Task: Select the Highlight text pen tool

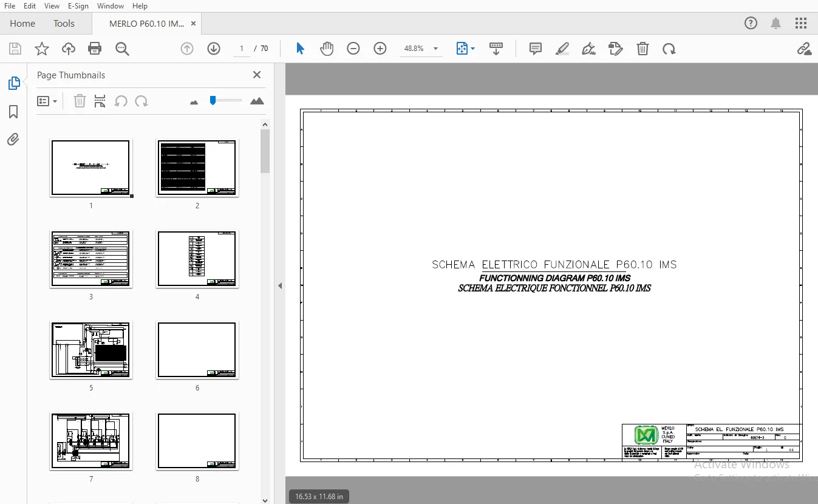Action: point(562,49)
